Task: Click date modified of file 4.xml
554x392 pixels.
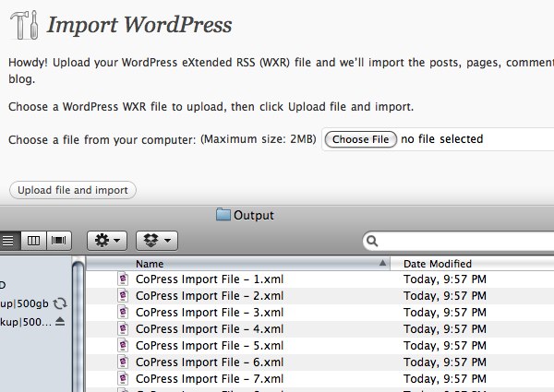Action: click(445, 329)
